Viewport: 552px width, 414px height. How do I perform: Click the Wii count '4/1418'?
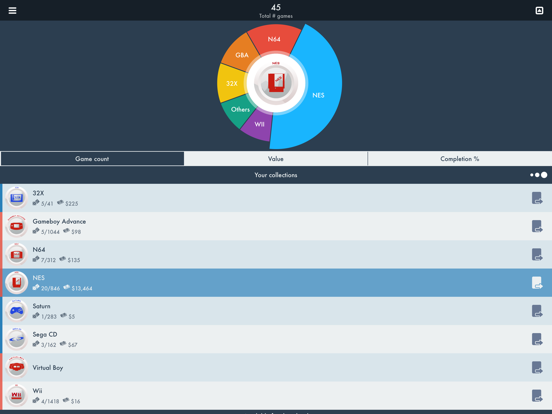click(50, 401)
